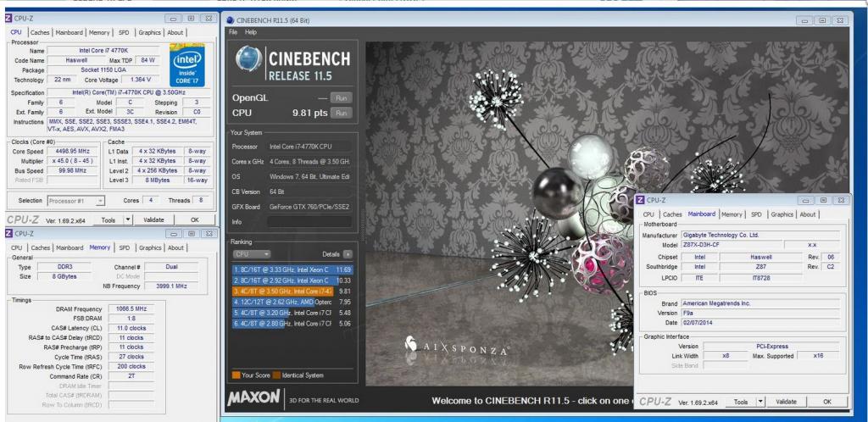The width and height of the screenshot is (868, 422).
Task: Open Graphics tab in top-left CPU-Z window
Action: (x=149, y=33)
